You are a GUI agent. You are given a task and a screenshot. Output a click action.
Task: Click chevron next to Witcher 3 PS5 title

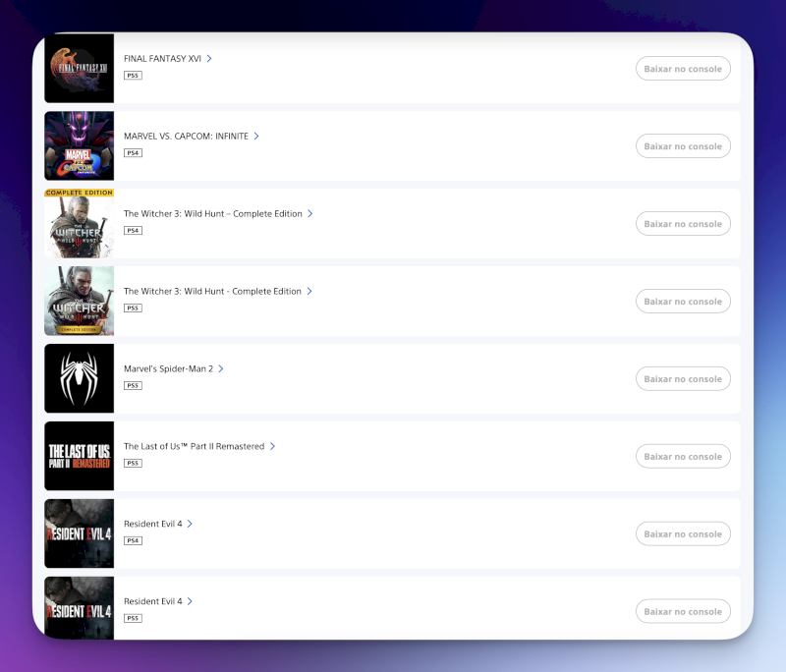(x=309, y=291)
